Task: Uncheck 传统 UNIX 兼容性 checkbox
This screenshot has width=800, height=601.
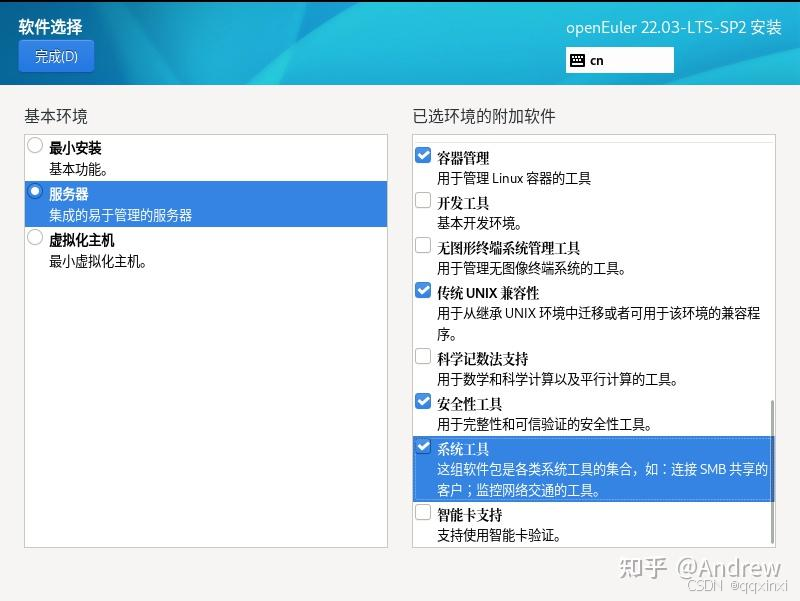Action: (x=423, y=290)
